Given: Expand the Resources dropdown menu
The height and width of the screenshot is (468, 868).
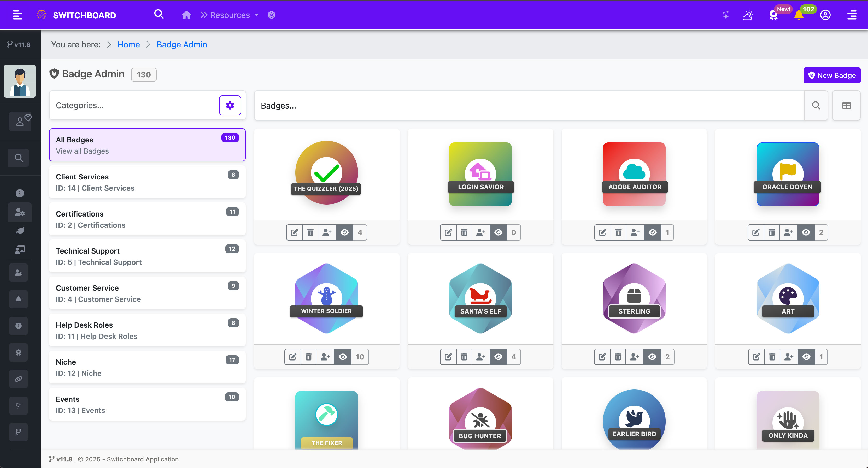Looking at the screenshot, I should coord(230,15).
